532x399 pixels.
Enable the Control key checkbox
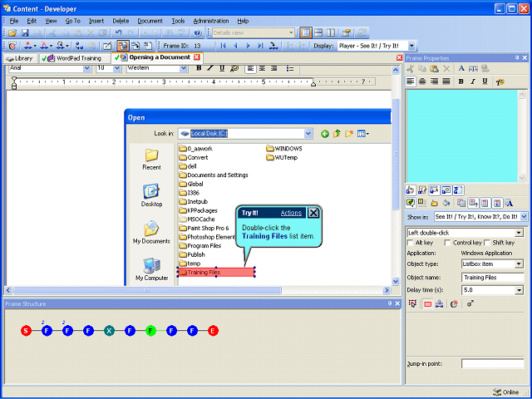click(x=447, y=243)
